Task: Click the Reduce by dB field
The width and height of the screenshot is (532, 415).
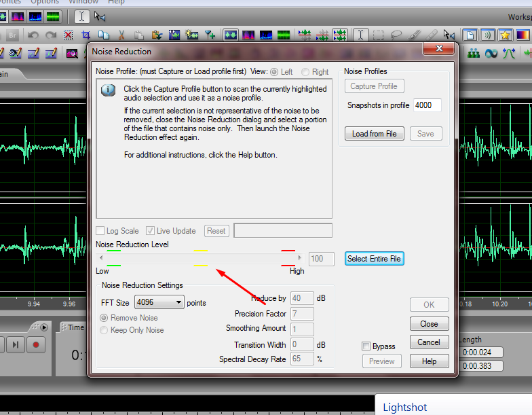Action: 303,298
